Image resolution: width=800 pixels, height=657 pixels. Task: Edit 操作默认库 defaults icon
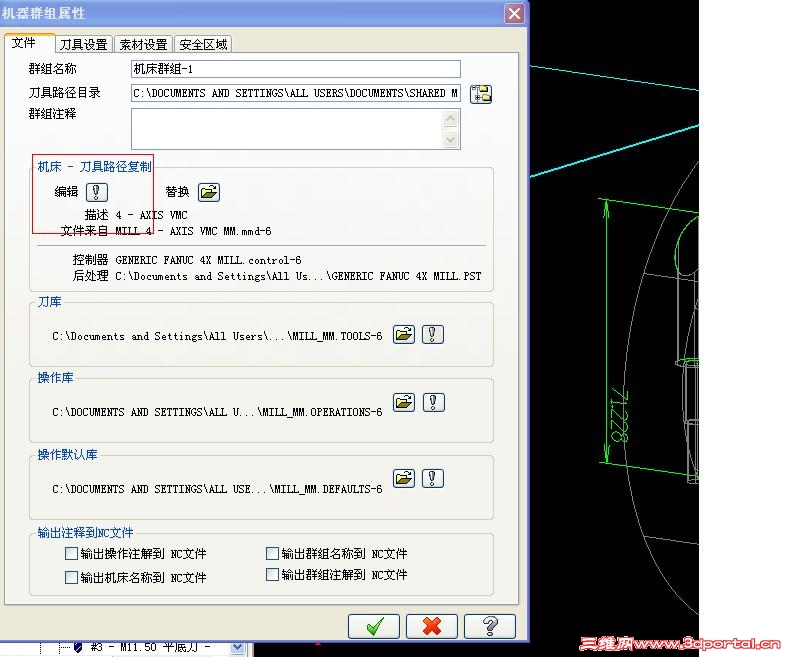(x=433, y=478)
